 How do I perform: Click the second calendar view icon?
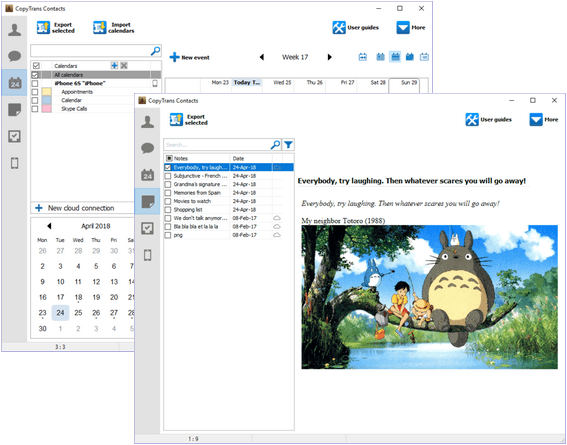(x=380, y=57)
